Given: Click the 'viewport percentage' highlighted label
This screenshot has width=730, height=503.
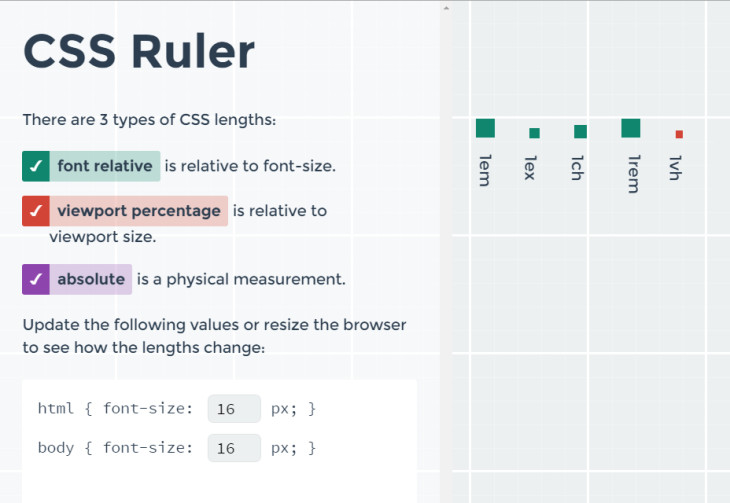Looking at the screenshot, I should [x=139, y=211].
